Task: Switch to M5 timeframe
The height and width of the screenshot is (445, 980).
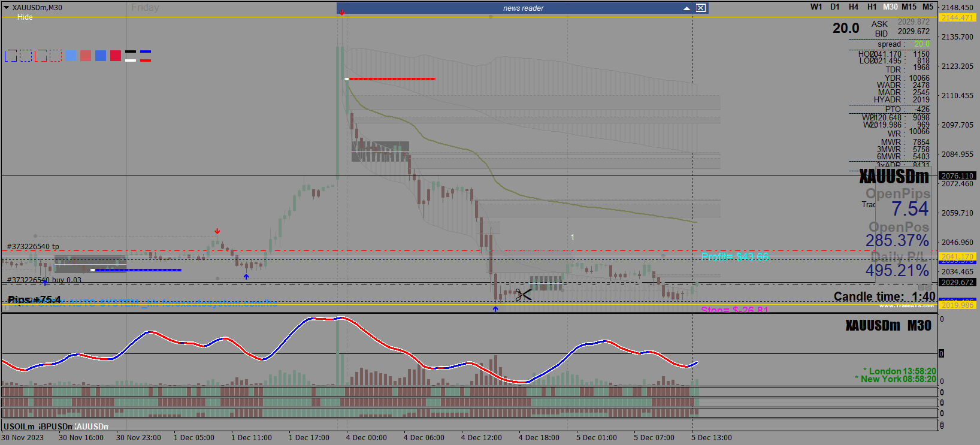Action: pyautogui.click(x=927, y=7)
